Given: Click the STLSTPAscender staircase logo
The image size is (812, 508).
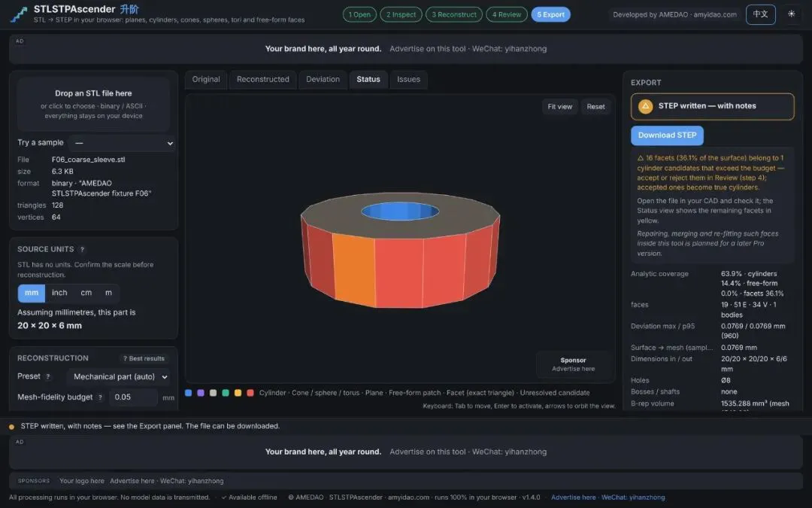Looking at the screenshot, I should point(19,14).
